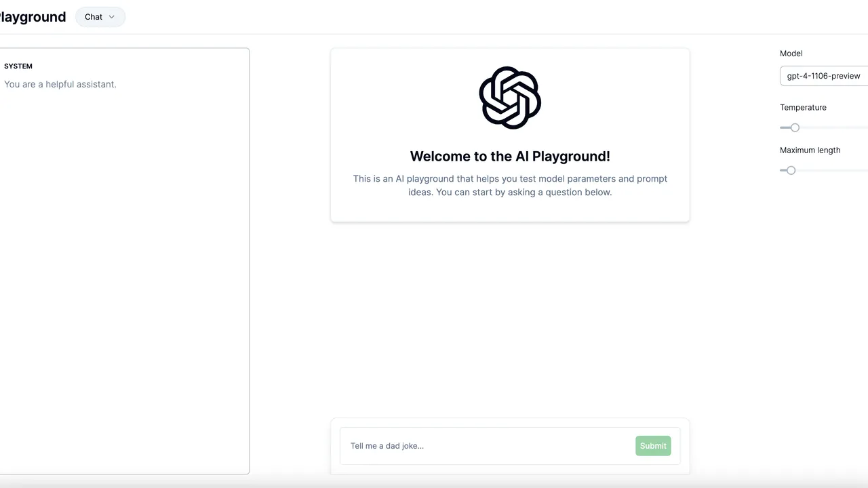
Task: Click the Temperature label
Action: (x=803, y=108)
